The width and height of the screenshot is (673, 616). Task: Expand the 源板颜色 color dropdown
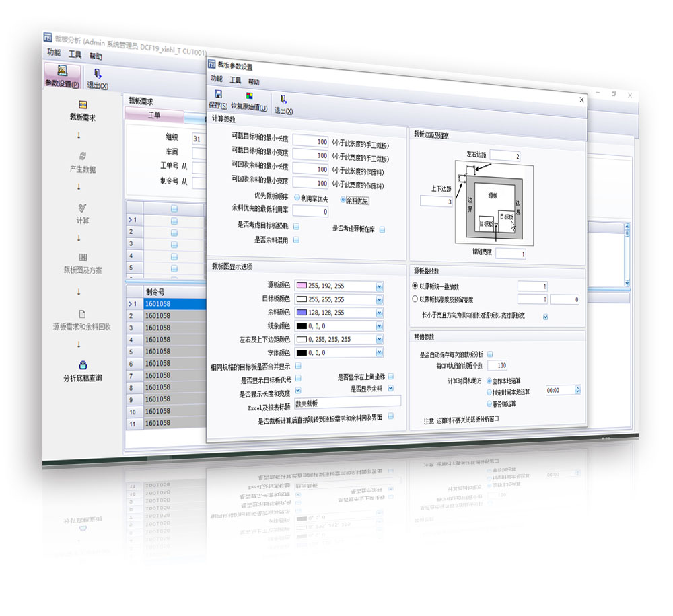pyautogui.click(x=379, y=286)
